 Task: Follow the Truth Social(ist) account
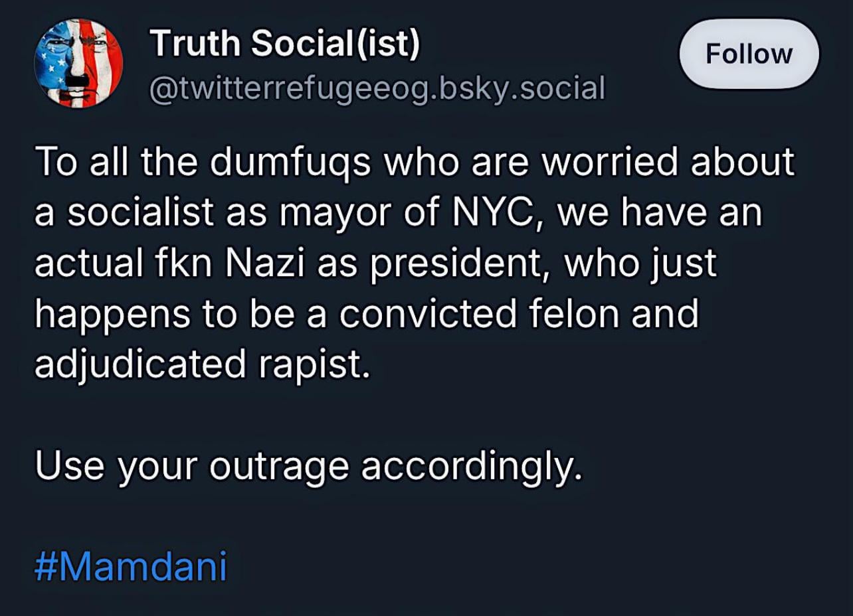pyautogui.click(x=749, y=54)
